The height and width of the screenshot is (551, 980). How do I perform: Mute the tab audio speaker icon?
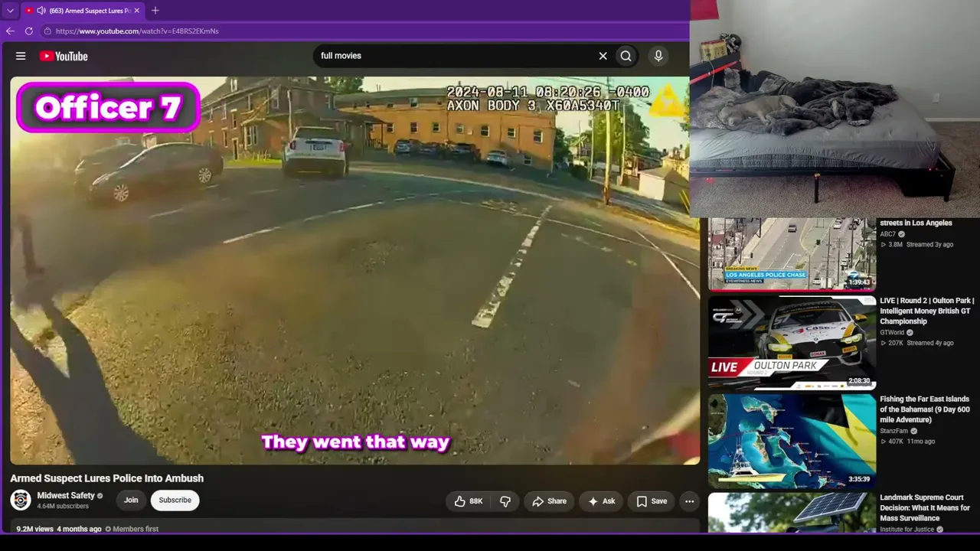point(41,11)
